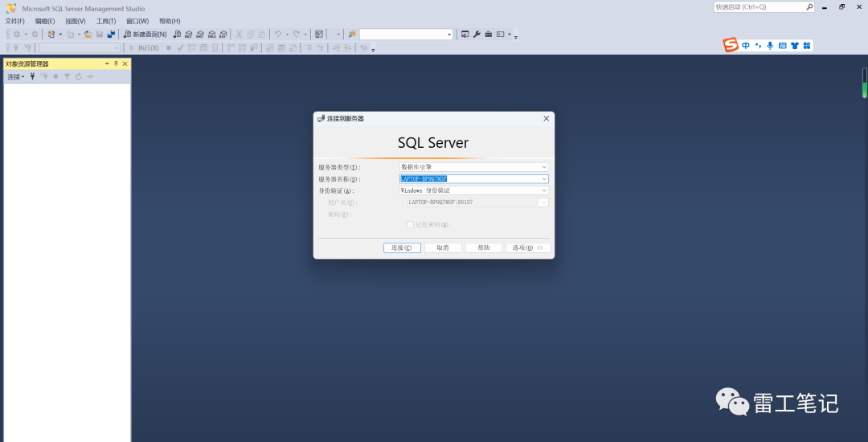This screenshot has height=442, width=868.
Task: Click the New Project icon in toolbar
Action: [51, 35]
